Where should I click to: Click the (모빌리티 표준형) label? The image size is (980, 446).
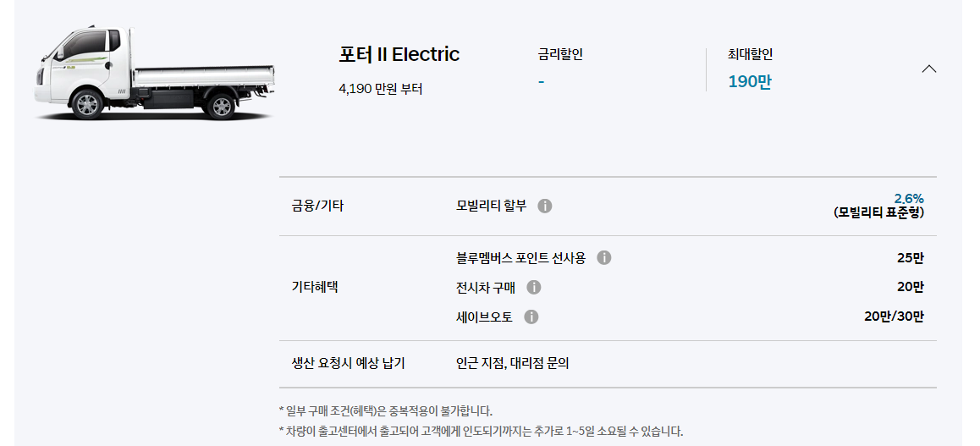pos(878,212)
